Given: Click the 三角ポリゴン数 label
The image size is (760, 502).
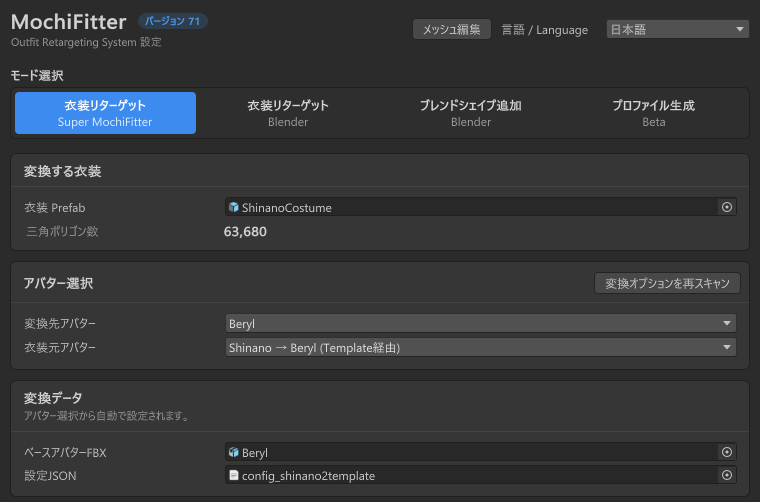Looking at the screenshot, I should (x=63, y=232).
